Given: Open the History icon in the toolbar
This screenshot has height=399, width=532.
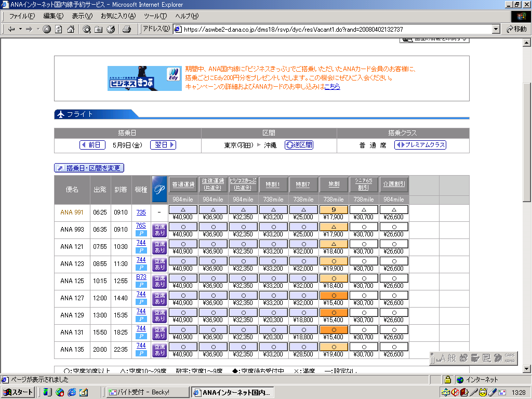Looking at the screenshot, I should (111, 29).
